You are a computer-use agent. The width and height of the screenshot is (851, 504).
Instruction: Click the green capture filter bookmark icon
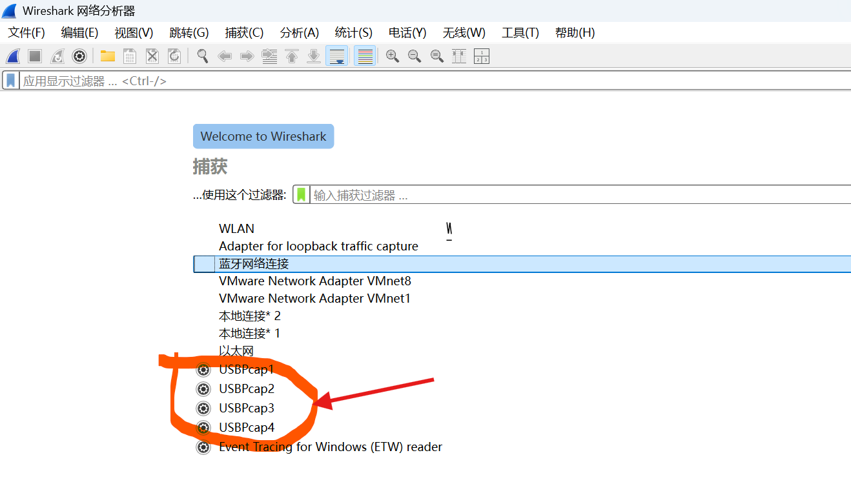[301, 195]
